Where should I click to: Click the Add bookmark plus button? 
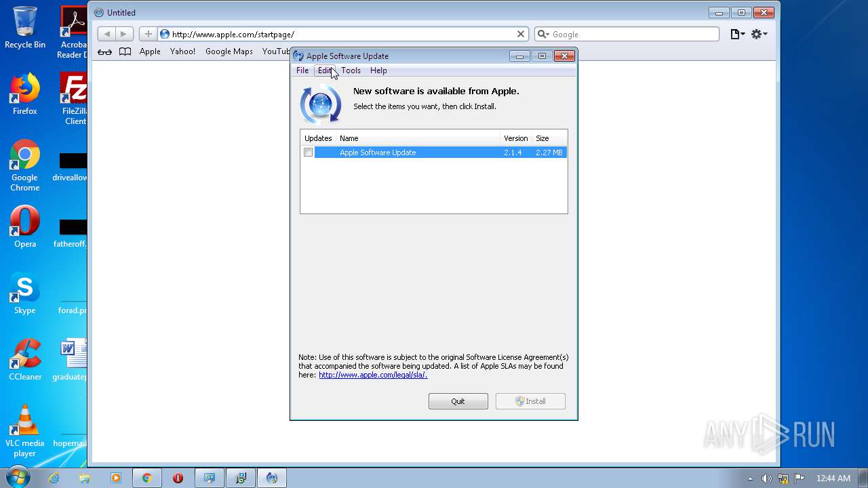point(148,34)
